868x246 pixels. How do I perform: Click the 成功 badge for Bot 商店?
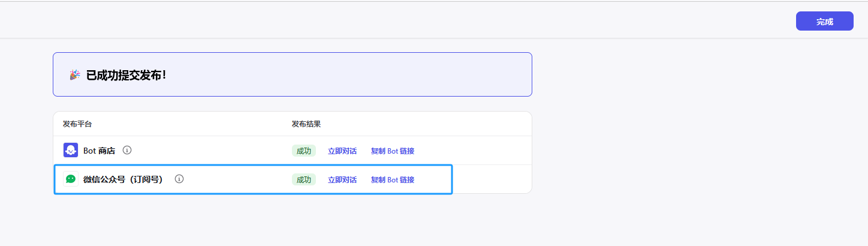click(304, 151)
